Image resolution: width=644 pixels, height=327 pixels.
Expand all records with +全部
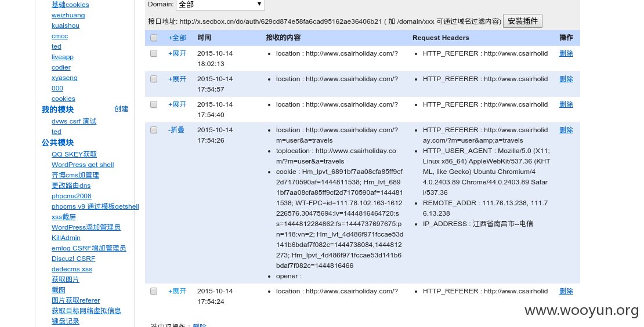(177, 38)
